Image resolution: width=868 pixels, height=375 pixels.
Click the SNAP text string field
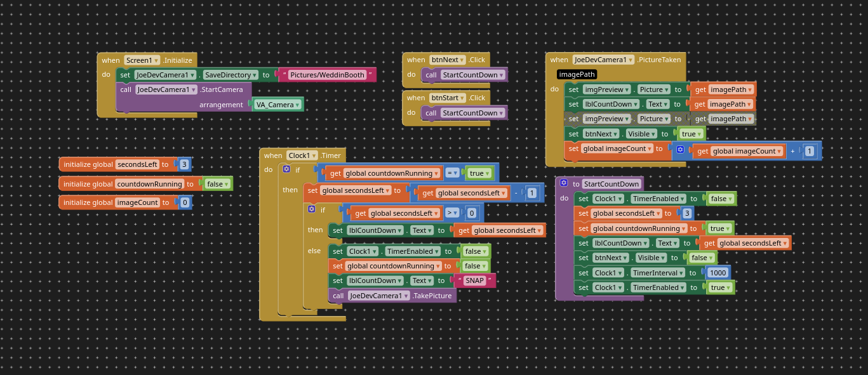point(475,280)
